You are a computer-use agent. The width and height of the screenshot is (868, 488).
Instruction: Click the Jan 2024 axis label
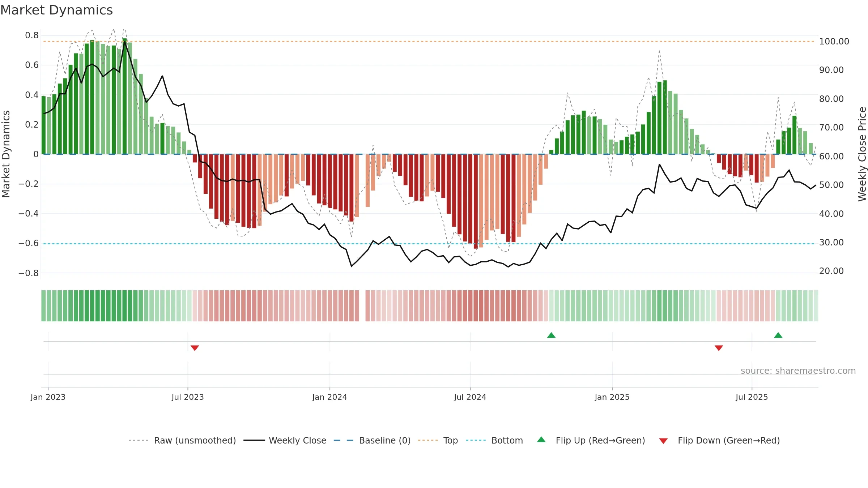click(330, 397)
